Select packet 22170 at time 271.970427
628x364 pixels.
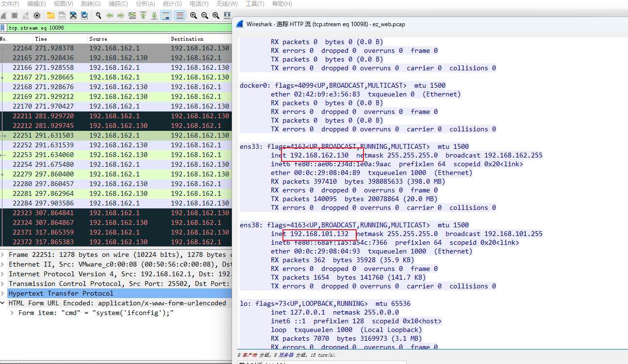(116, 106)
